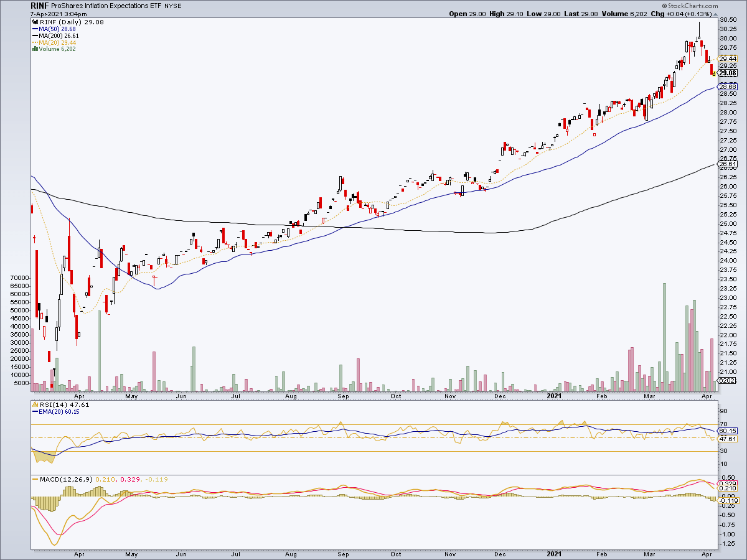Click the -1.25 MACD axis label
Image resolution: width=747 pixels, height=560 pixels.
pos(727,543)
